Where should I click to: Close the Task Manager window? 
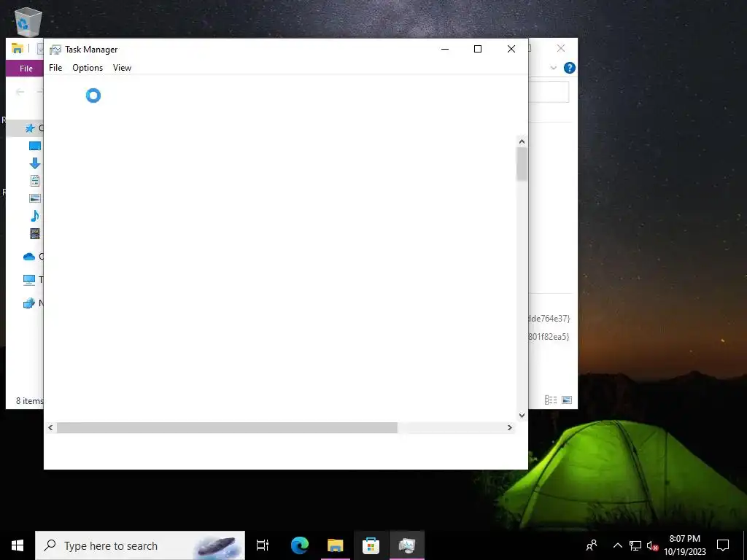point(511,49)
